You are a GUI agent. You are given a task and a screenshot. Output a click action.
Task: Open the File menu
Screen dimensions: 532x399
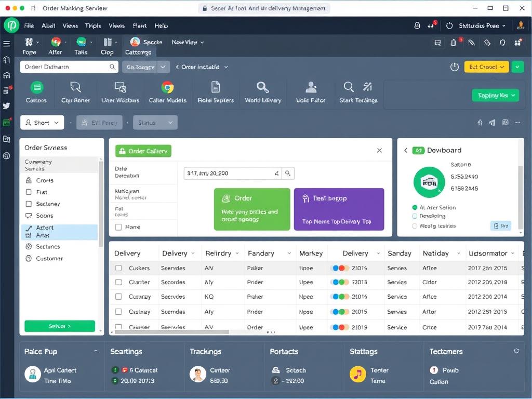tap(29, 25)
